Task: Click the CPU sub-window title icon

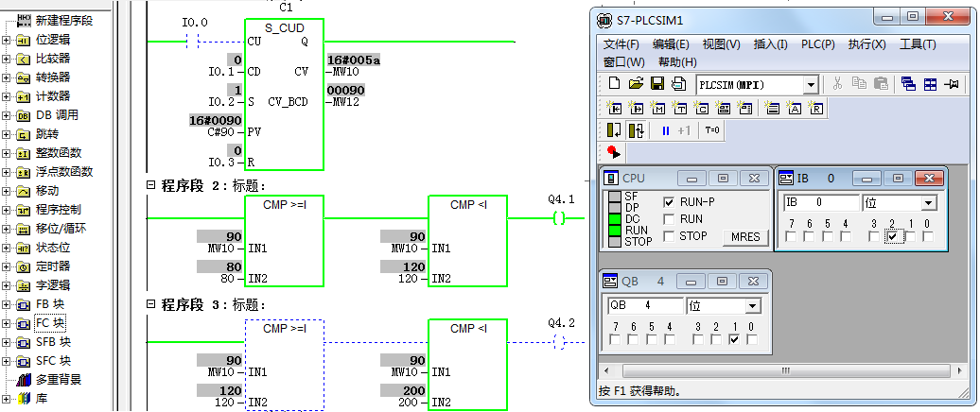Action: click(611, 179)
